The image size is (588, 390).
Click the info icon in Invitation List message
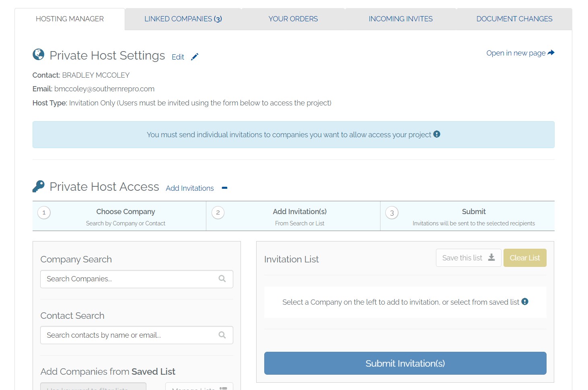pyautogui.click(x=525, y=301)
